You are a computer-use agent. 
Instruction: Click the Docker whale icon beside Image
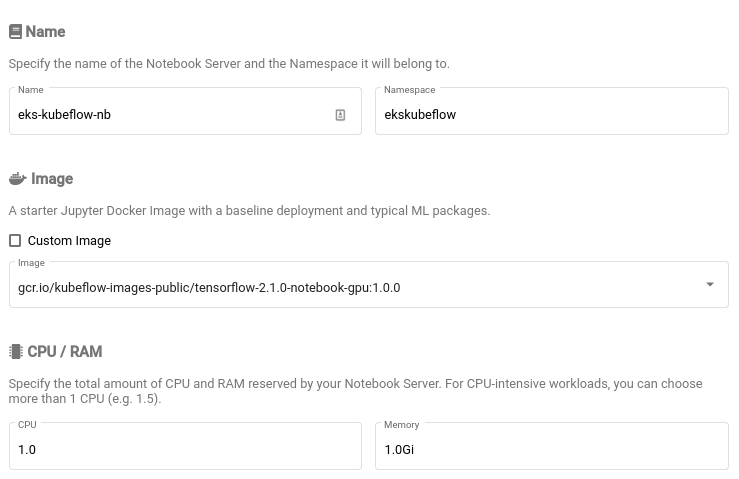[17, 179]
